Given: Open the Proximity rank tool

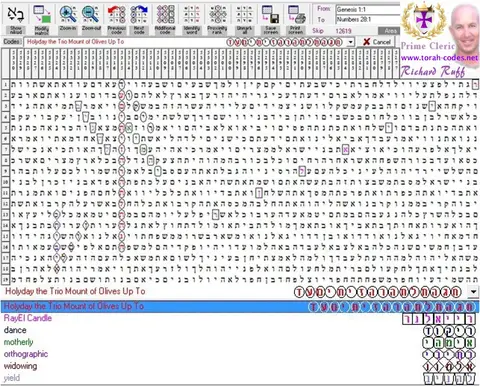Looking at the screenshot, I should [217, 19].
